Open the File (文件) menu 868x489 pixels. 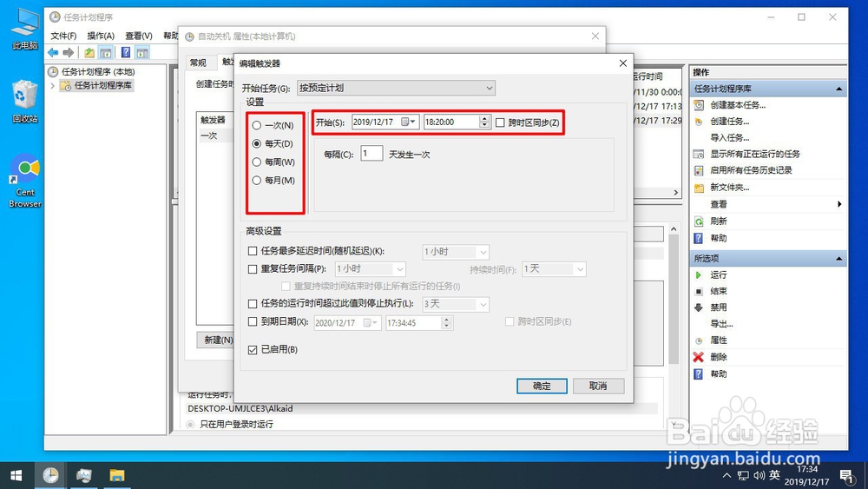tap(63, 36)
